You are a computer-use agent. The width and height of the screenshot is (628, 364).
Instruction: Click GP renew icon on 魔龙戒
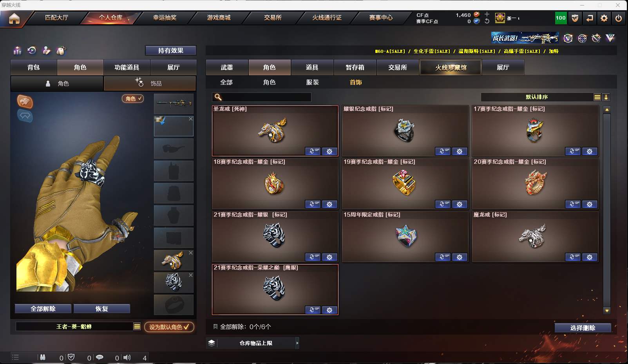point(573,257)
